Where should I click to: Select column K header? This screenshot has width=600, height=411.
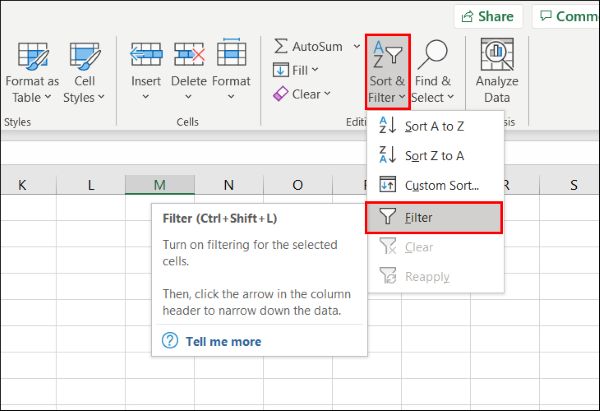(x=22, y=185)
